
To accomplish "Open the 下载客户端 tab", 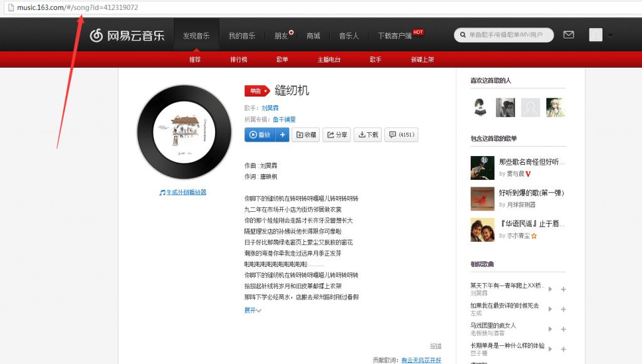I will coord(395,36).
